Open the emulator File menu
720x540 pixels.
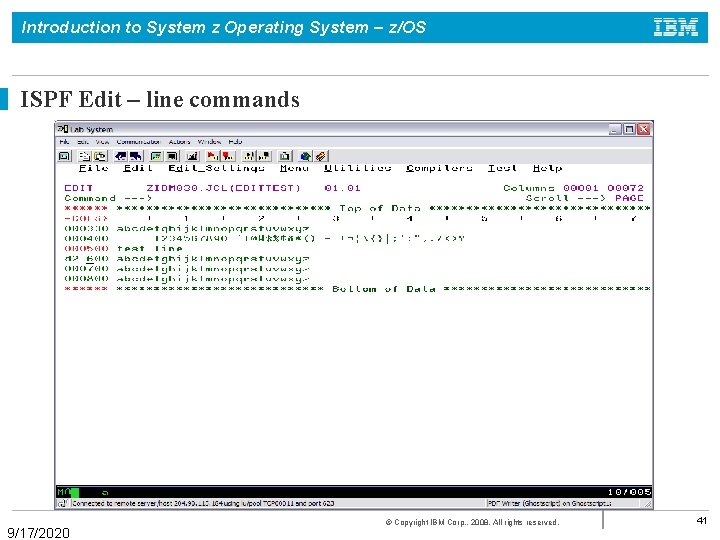click(64, 142)
